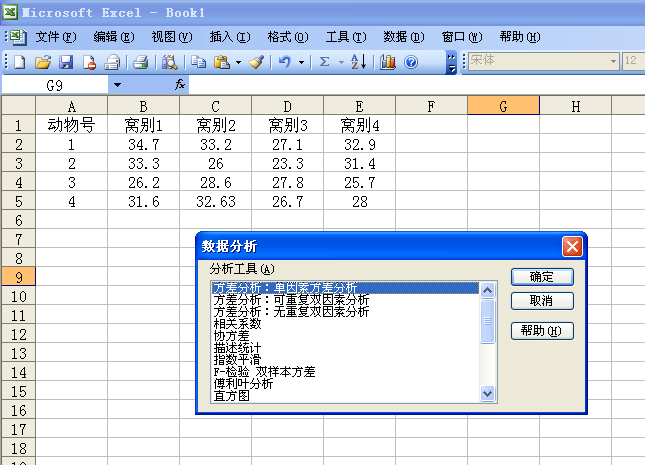Click the Excel workbook icon left of File menu
This screenshot has height=465, width=645.
[x=17, y=37]
